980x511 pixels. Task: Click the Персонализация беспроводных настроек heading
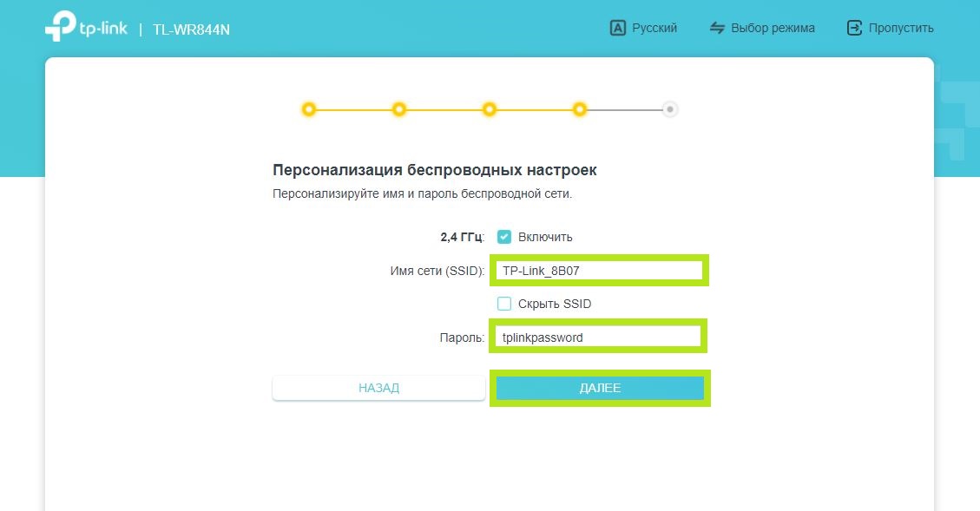[x=434, y=170]
